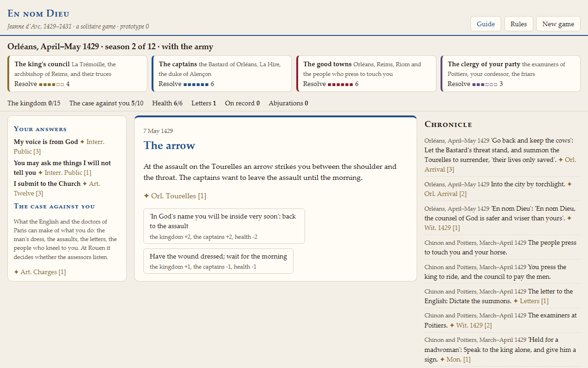The width and height of the screenshot is (588, 368).
Task: Open Orl. Arrival [3] chronicle citation
Action: 500,165
